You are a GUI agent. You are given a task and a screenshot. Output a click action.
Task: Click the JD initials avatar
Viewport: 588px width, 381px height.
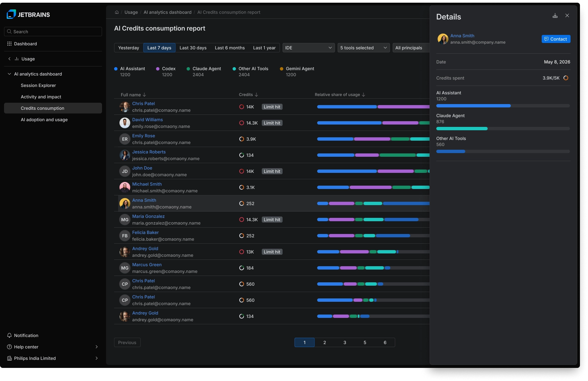125,171
